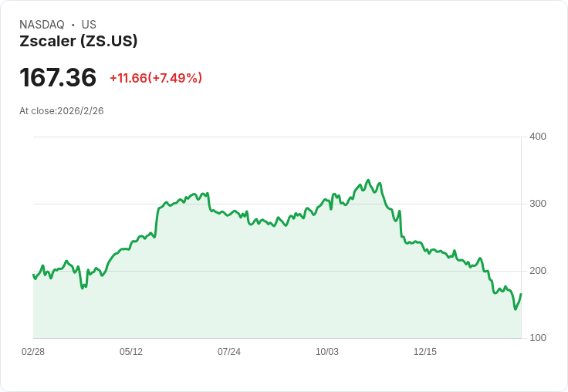Click the 400 y-axis label
Viewport: 568px width, 392px height.
(538, 137)
